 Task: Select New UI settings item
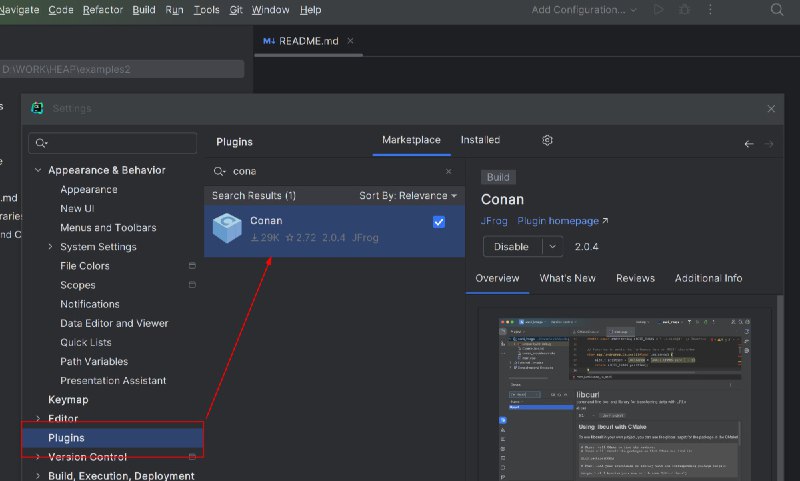[77, 209]
